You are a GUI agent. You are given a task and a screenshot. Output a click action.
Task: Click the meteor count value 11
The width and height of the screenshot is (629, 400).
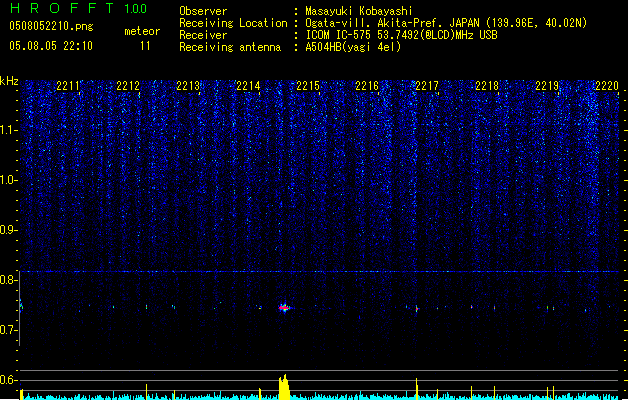coord(145,46)
